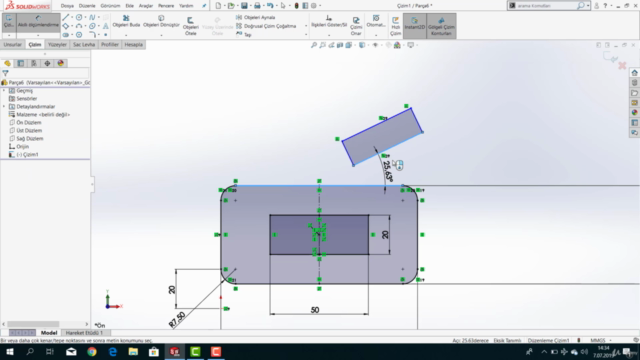Select Üst Düzlem in feature tree

(x=29, y=131)
